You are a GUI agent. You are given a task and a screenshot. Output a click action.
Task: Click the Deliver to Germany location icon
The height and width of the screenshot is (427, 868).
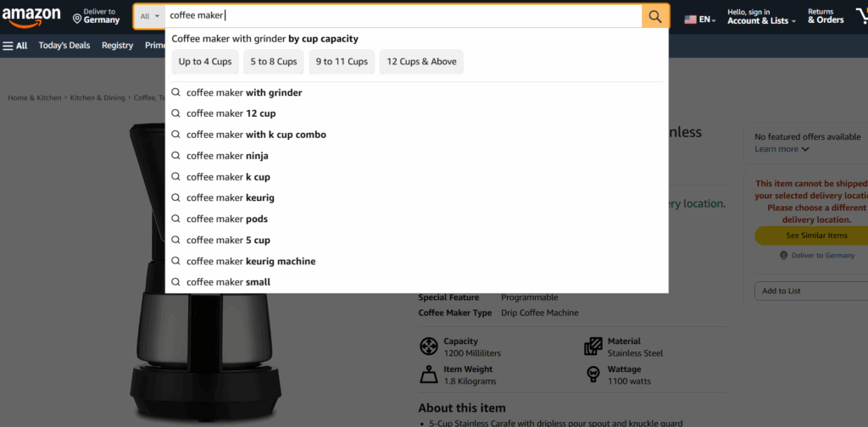77,19
